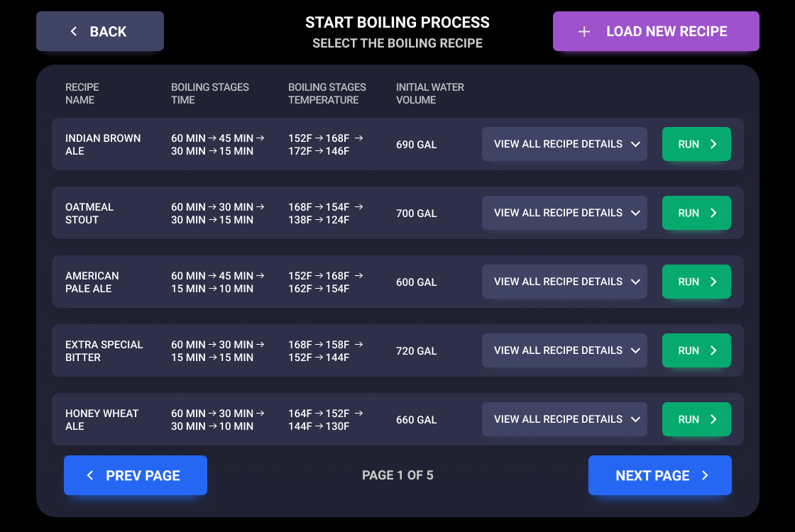Select the Oatmeal Stout recipe name
This screenshot has height=532, width=795.
89,213
